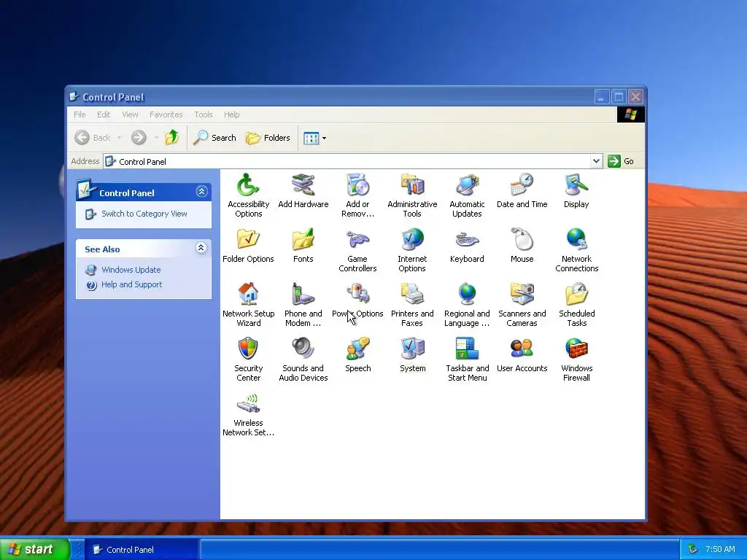Open the View menu
The image size is (747, 560).
point(130,114)
